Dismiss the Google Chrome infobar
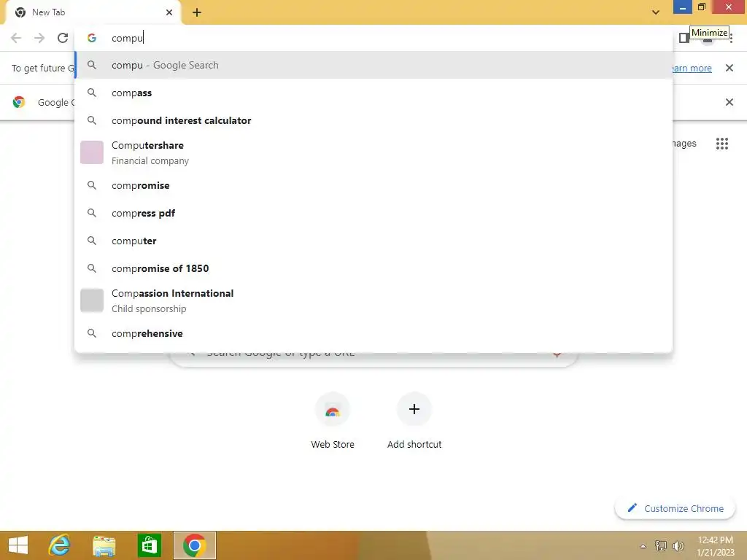Viewport: 747px width, 560px height. click(x=729, y=102)
